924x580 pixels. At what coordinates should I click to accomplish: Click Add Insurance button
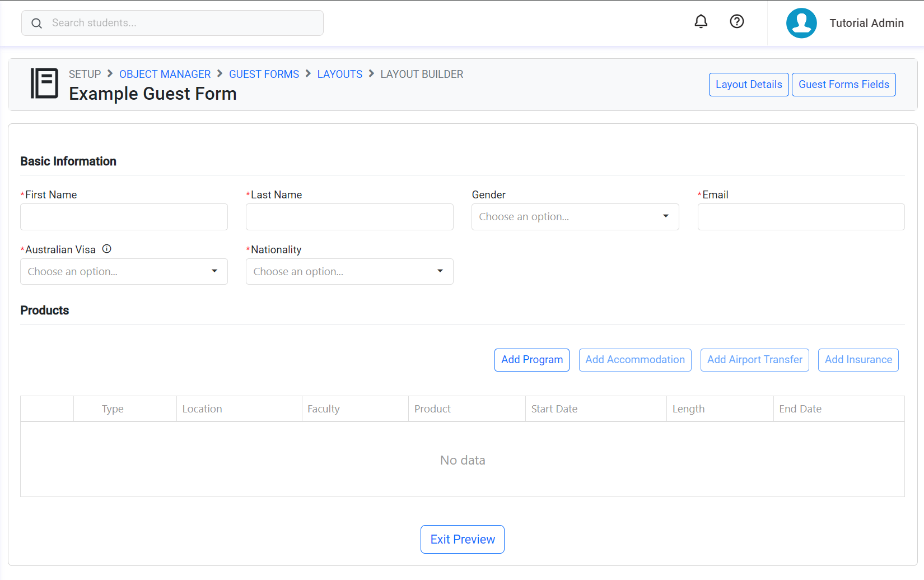coord(858,360)
